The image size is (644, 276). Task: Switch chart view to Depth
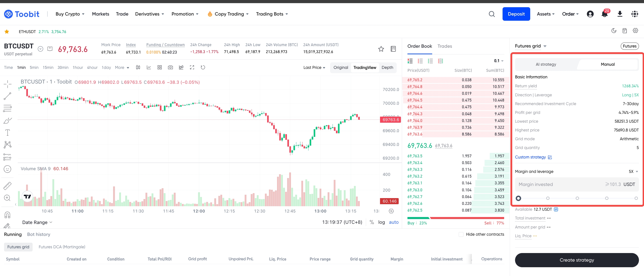387,68
